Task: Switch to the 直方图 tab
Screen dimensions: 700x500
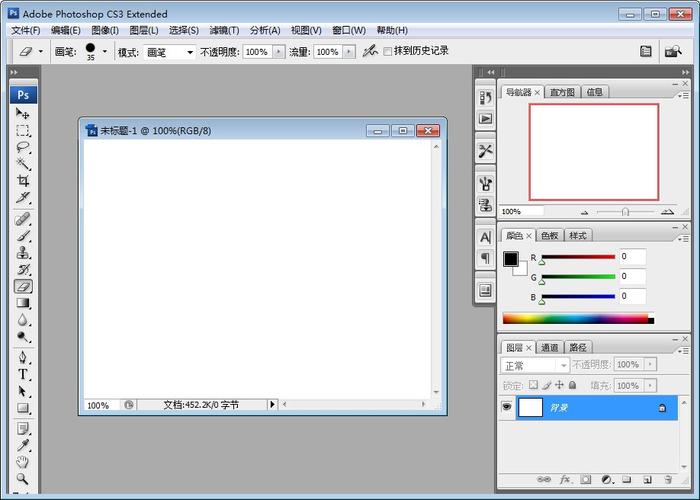Action: [562, 92]
